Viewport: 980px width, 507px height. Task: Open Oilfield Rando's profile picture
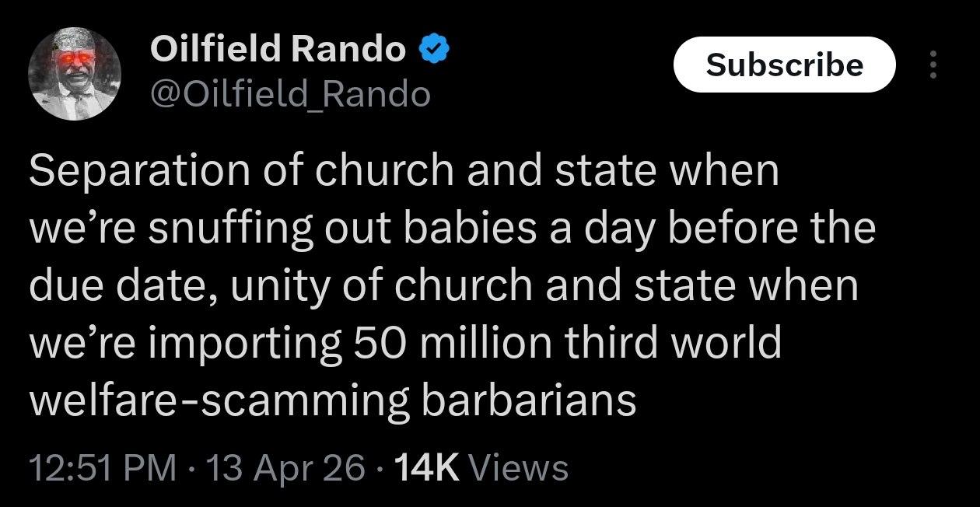click(x=75, y=75)
